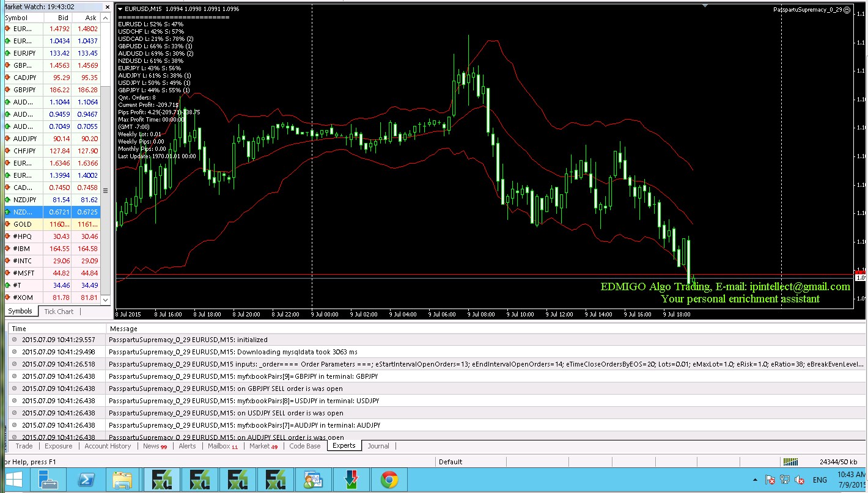
Task: Click the CHFJPY arrow icon in Market Watch
Action: click(x=7, y=151)
